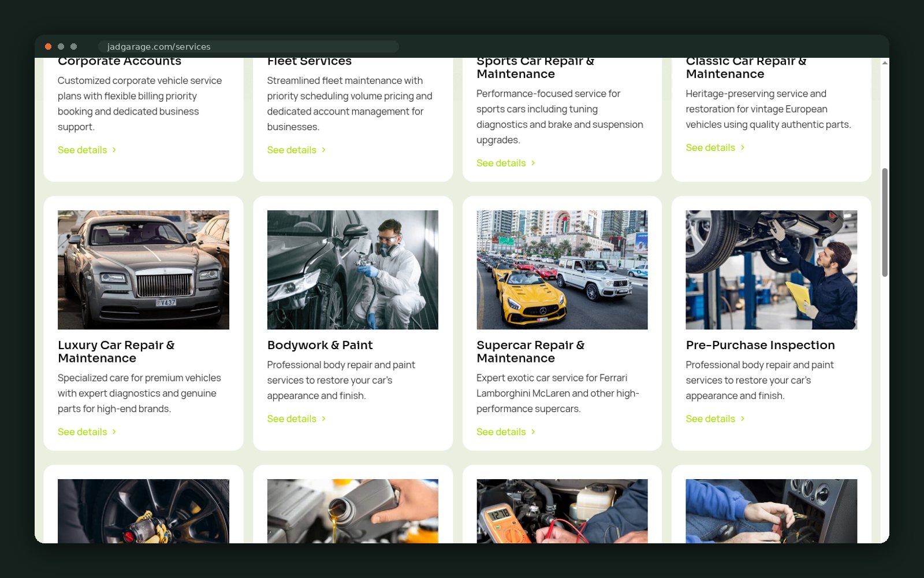Click the Corporate Accounts heading

click(120, 62)
